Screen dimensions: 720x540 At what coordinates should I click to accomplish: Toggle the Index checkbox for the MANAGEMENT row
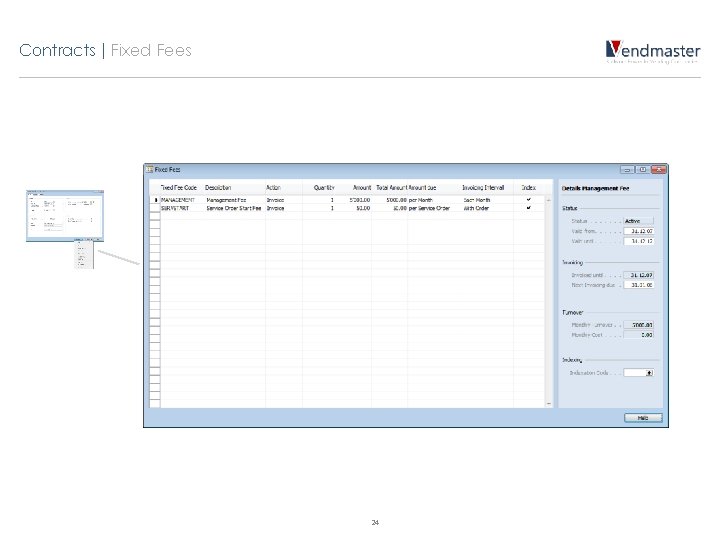(x=529, y=200)
